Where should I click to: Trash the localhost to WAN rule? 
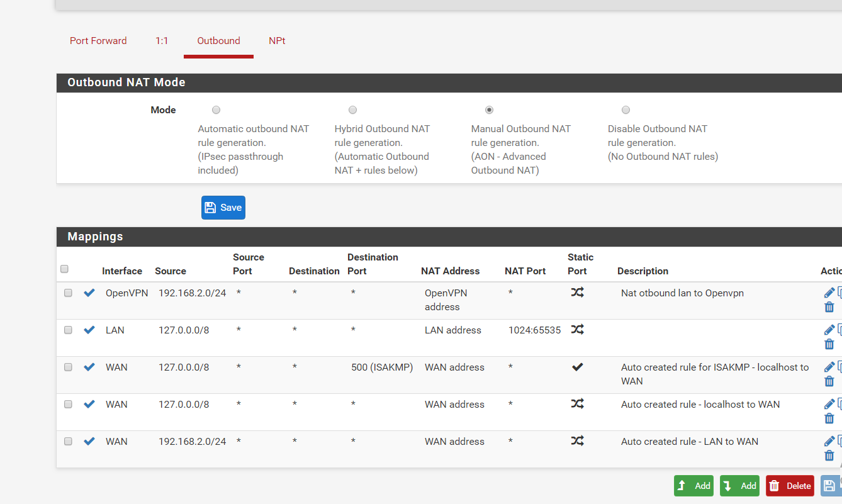(x=829, y=419)
